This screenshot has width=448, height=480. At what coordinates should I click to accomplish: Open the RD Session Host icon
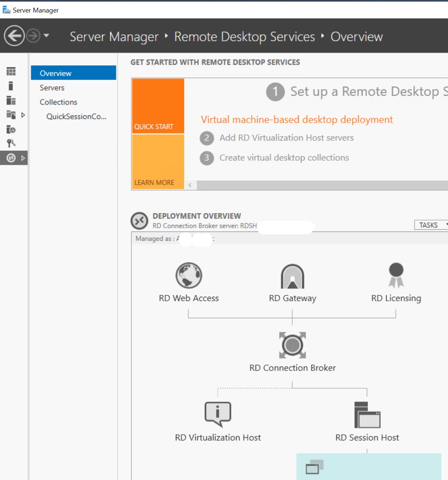click(x=367, y=415)
